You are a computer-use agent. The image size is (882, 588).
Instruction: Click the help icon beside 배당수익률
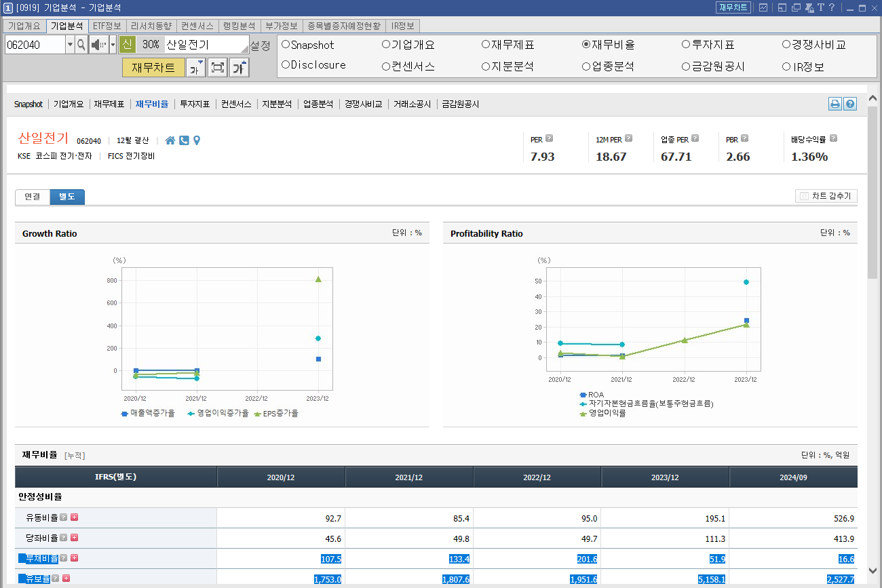click(834, 138)
